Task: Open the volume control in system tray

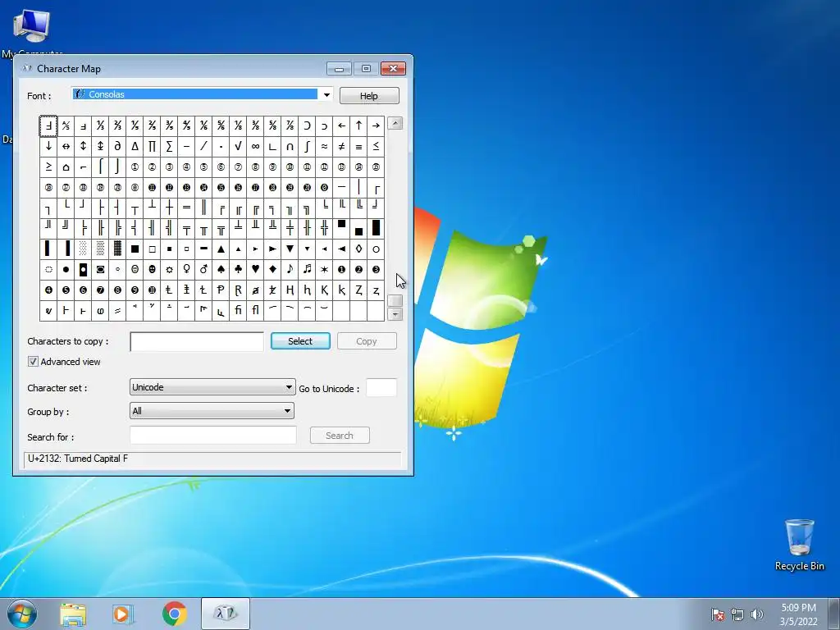Action: coord(757,614)
